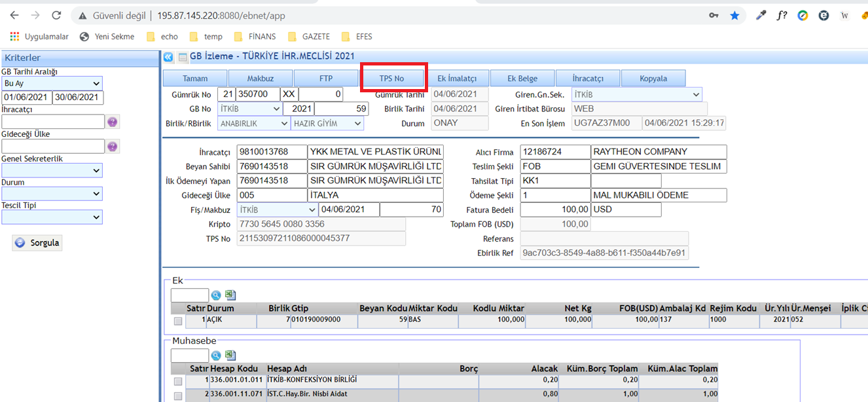The height and width of the screenshot is (402, 868).
Task: Click the Makbuz button
Action: point(261,79)
